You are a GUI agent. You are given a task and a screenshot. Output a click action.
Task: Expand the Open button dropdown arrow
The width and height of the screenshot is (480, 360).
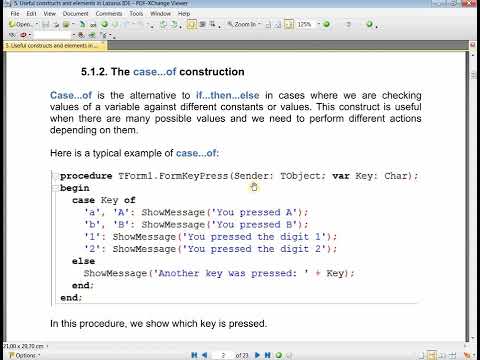(x=37, y=24)
